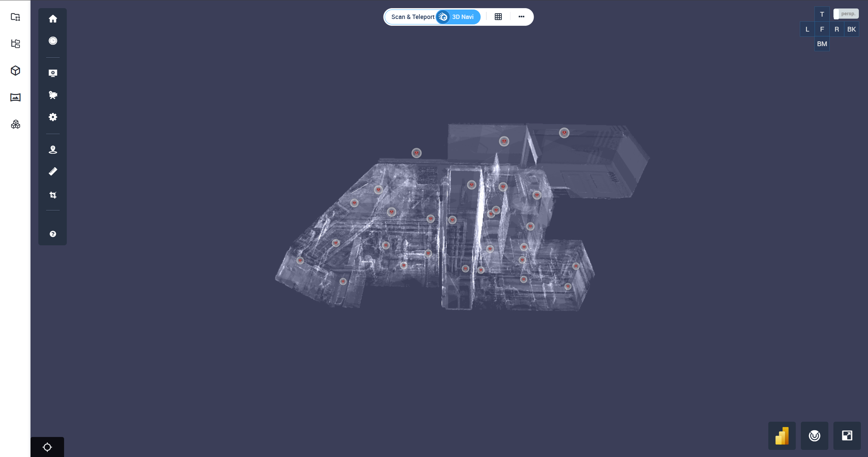The width and height of the screenshot is (868, 457).
Task: Click the scan marker at top-right room
Action: click(x=564, y=133)
